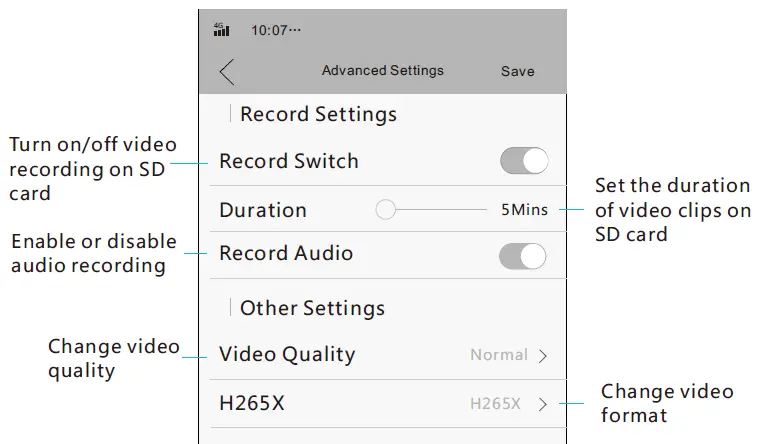This screenshot has height=444, width=757.
Task: Click the grey H265X format value
Action: coord(496,405)
